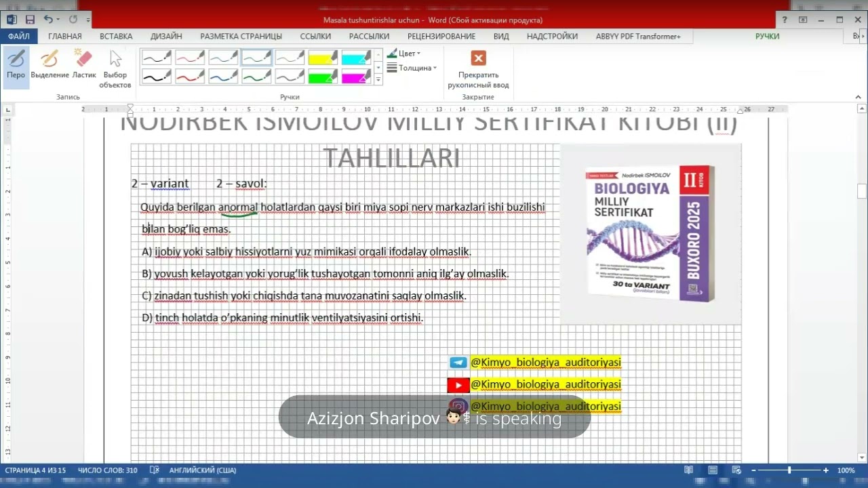This screenshot has height=488, width=868.
Task: Click the Word application icon in title bar
Action: (12, 20)
